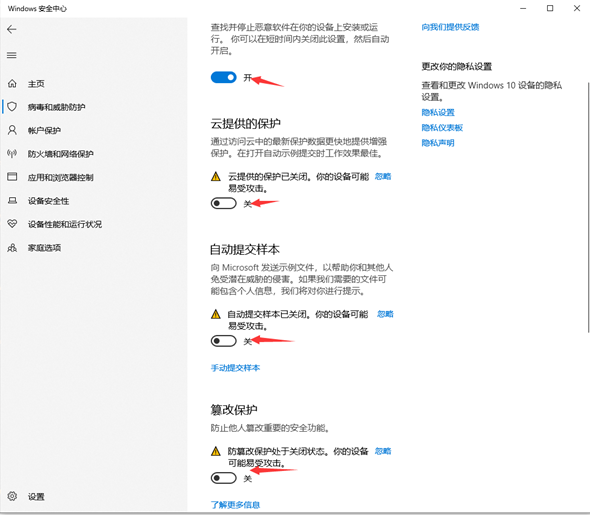
Task: Select 病毒和威胁防护 in the sidebar
Action: [56, 107]
